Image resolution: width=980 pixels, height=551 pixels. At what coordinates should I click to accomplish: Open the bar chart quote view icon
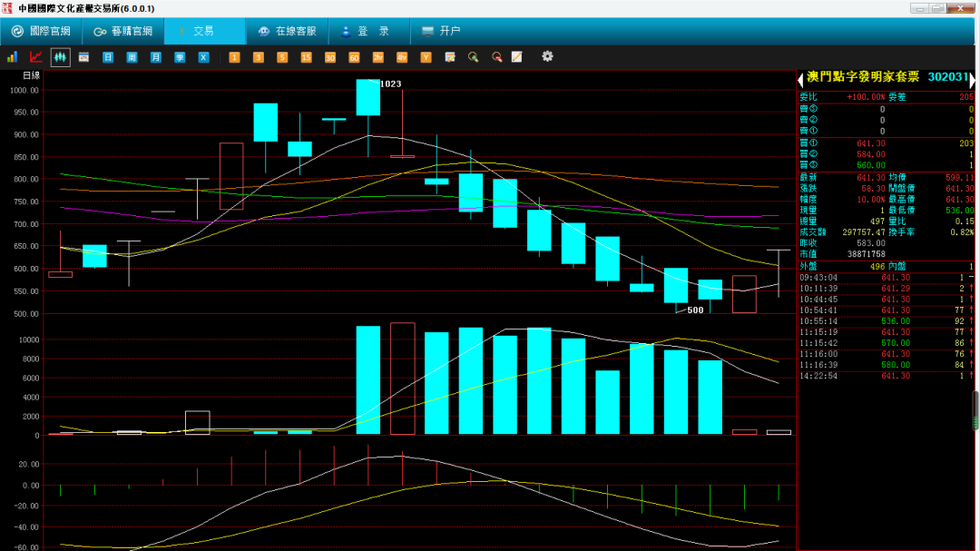coord(12,57)
